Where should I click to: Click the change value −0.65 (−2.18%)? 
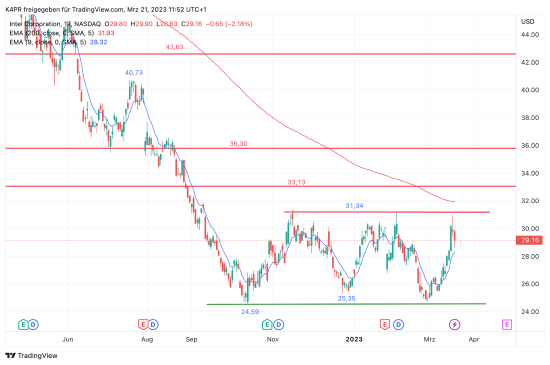click(x=229, y=24)
